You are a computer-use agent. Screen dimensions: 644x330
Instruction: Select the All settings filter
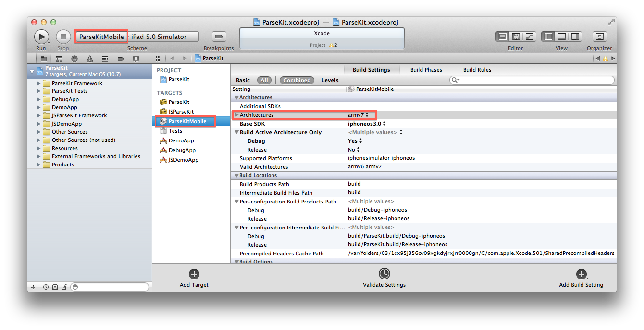264,80
